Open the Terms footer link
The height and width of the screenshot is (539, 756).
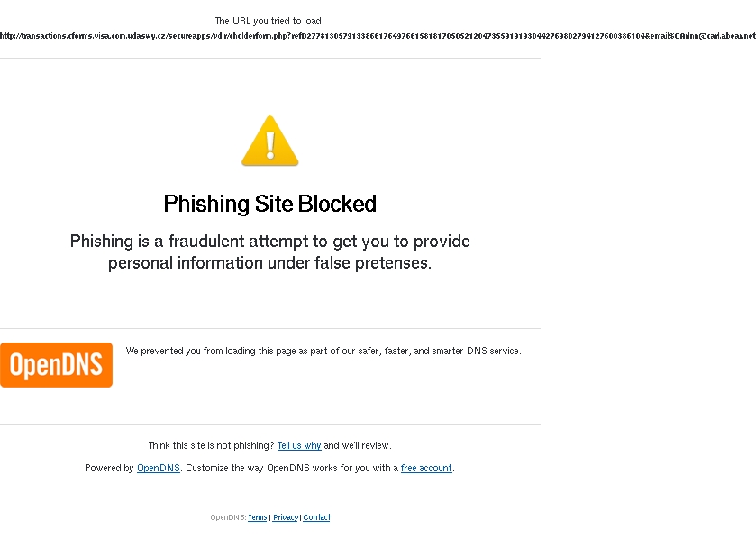[x=258, y=517]
